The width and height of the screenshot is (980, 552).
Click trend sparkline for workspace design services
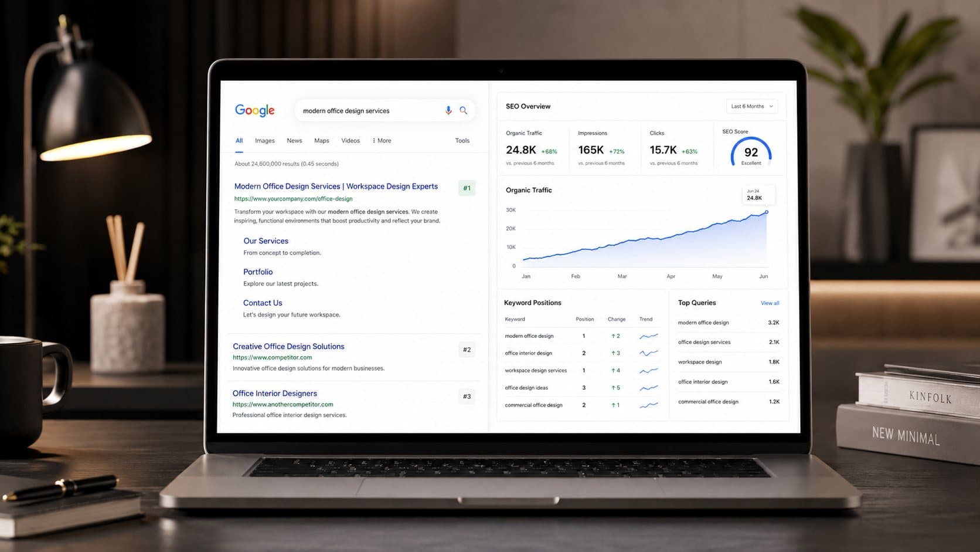(648, 371)
